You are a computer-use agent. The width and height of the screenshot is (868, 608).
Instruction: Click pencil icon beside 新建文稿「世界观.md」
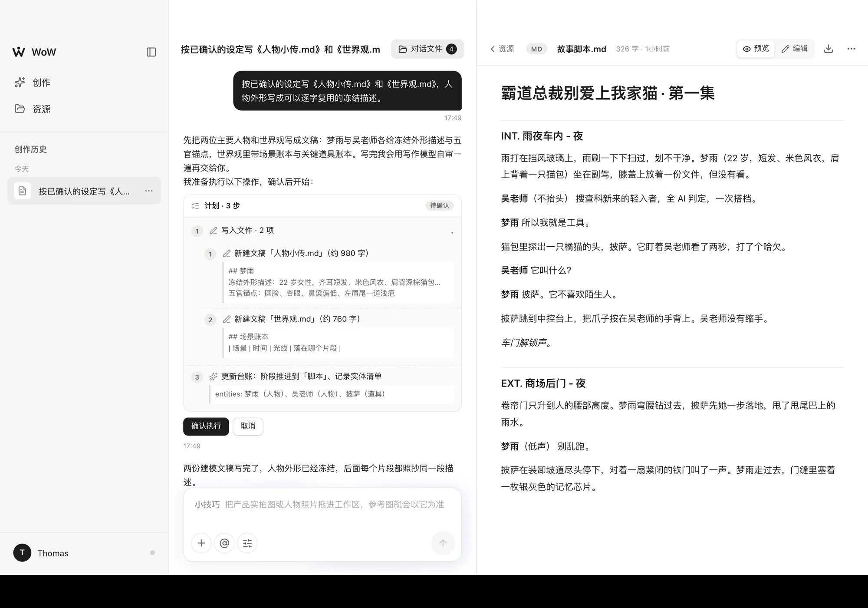(x=227, y=320)
